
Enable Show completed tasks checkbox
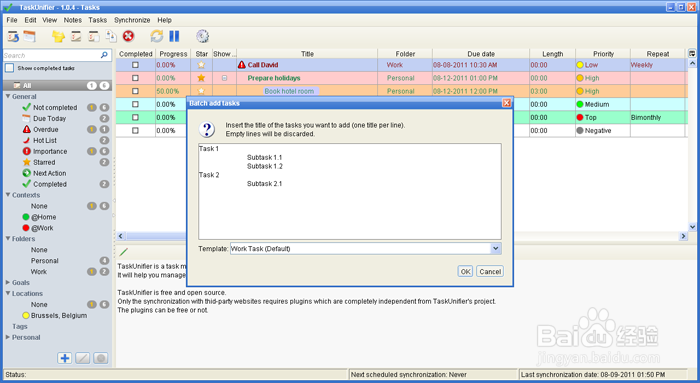tap(9, 68)
